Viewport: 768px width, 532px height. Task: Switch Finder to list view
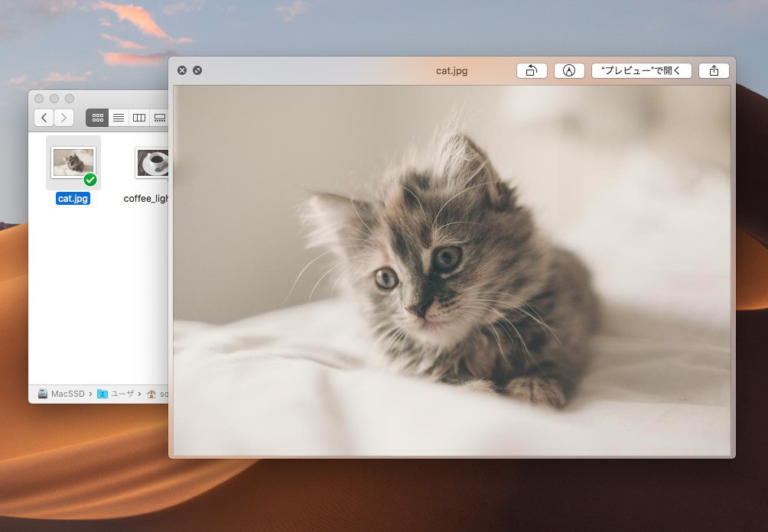coord(119,118)
